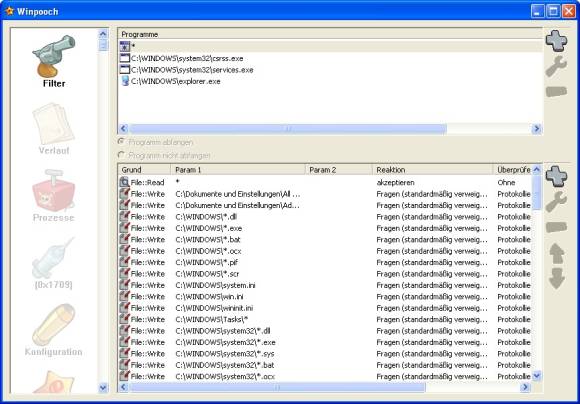Click the Param 1 column header
This screenshot has height=404, width=580.
tap(238, 170)
